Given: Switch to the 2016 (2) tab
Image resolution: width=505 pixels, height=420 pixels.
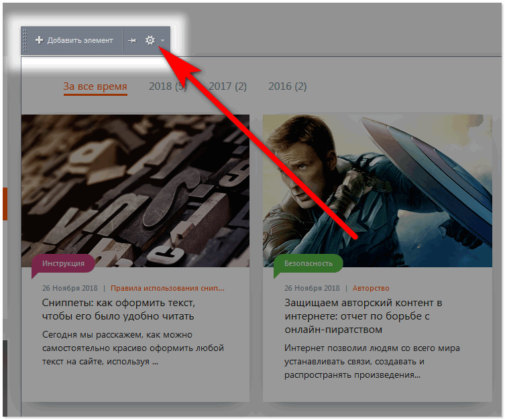Looking at the screenshot, I should (x=288, y=86).
